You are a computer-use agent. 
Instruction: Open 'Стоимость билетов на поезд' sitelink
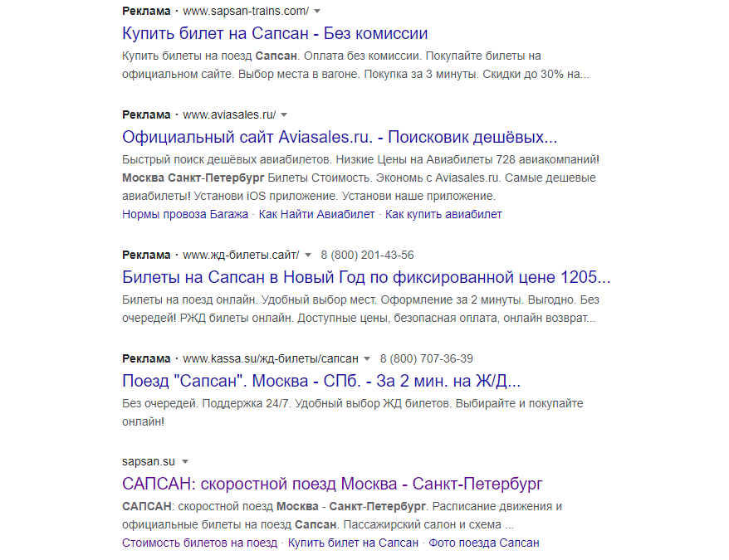pos(199,543)
